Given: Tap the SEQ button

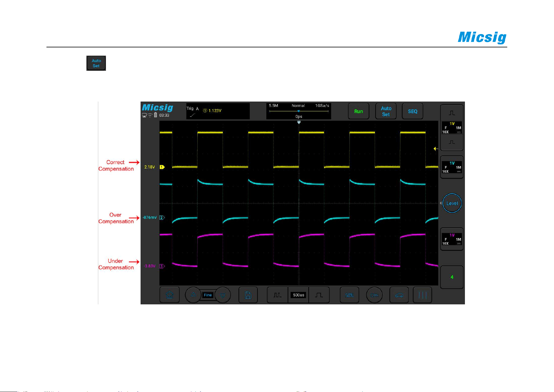Looking at the screenshot, I should coord(413,111).
